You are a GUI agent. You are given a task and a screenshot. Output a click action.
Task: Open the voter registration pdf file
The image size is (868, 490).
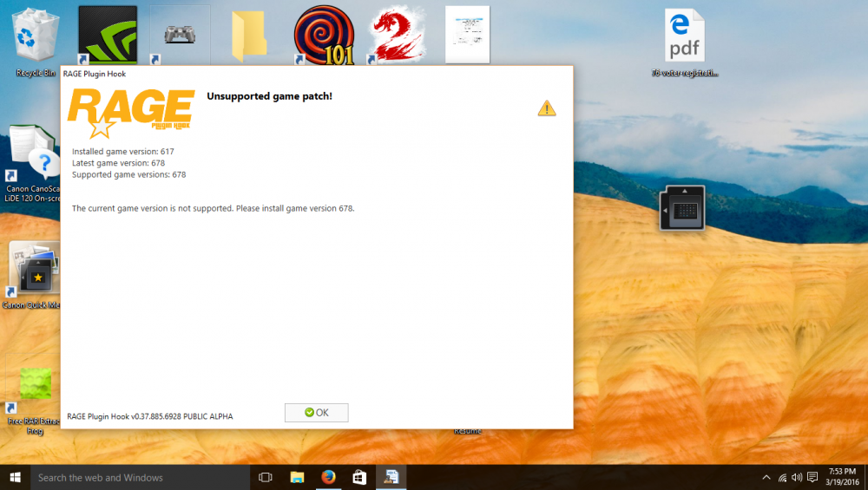685,42
